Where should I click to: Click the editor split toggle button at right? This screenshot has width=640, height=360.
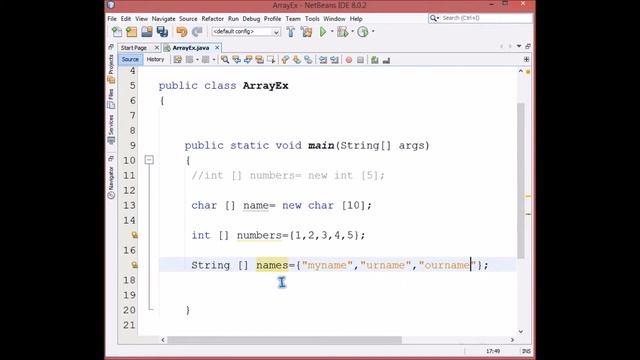click(527, 60)
